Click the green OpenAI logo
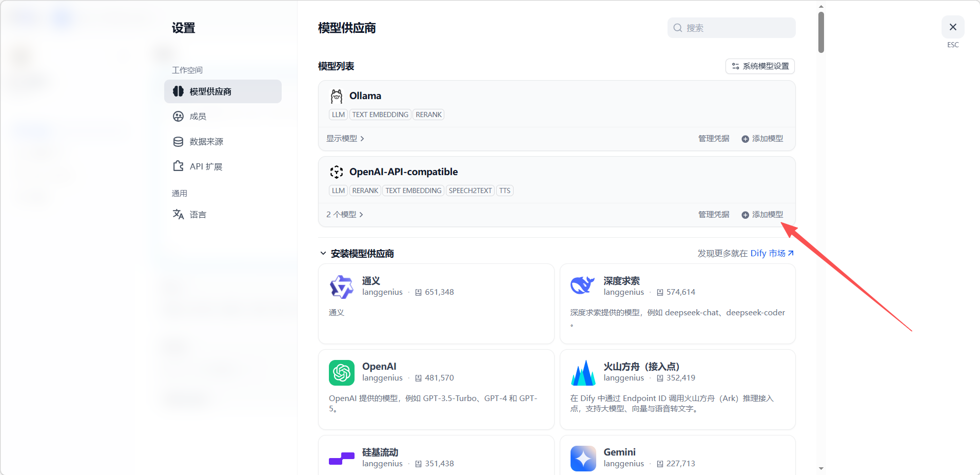The height and width of the screenshot is (475, 980). click(x=342, y=373)
